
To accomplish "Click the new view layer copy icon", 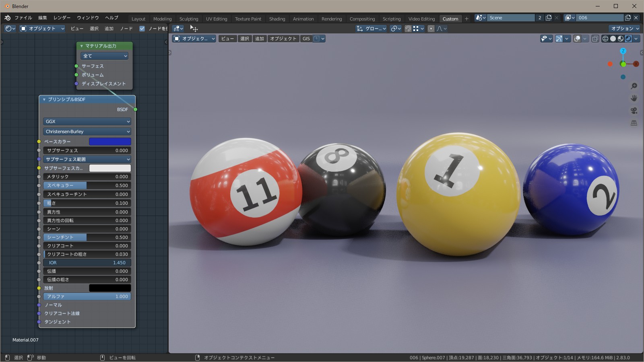I will pos(628,18).
